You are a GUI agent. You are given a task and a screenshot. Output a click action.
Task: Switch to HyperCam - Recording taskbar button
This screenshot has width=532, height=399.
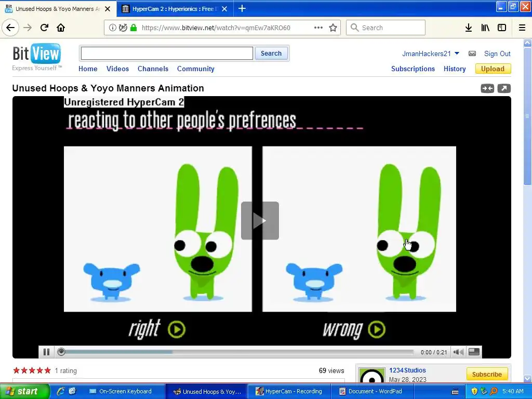pos(289,392)
